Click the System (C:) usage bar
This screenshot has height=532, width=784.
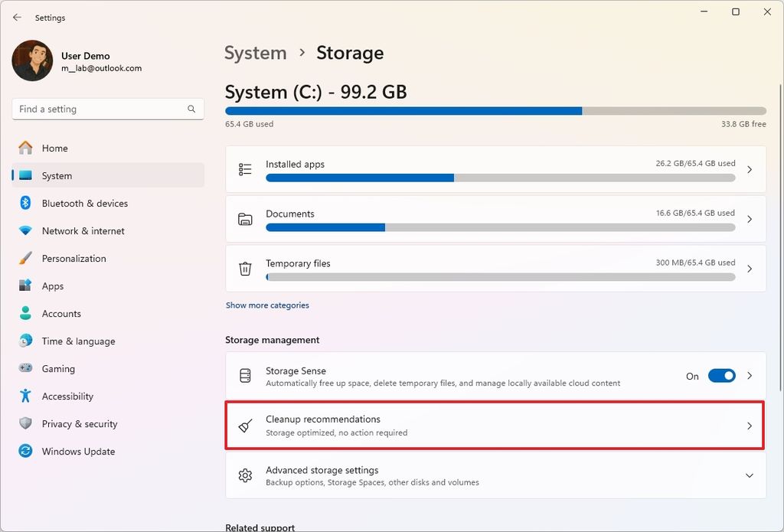pyautogui.click(x=495, y=111)
